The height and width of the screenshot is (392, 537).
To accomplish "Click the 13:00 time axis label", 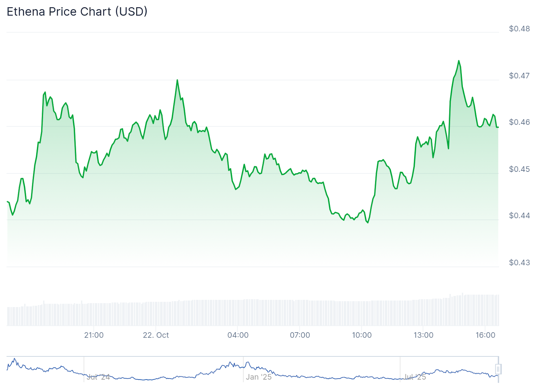I will click(x=423, y=335).
